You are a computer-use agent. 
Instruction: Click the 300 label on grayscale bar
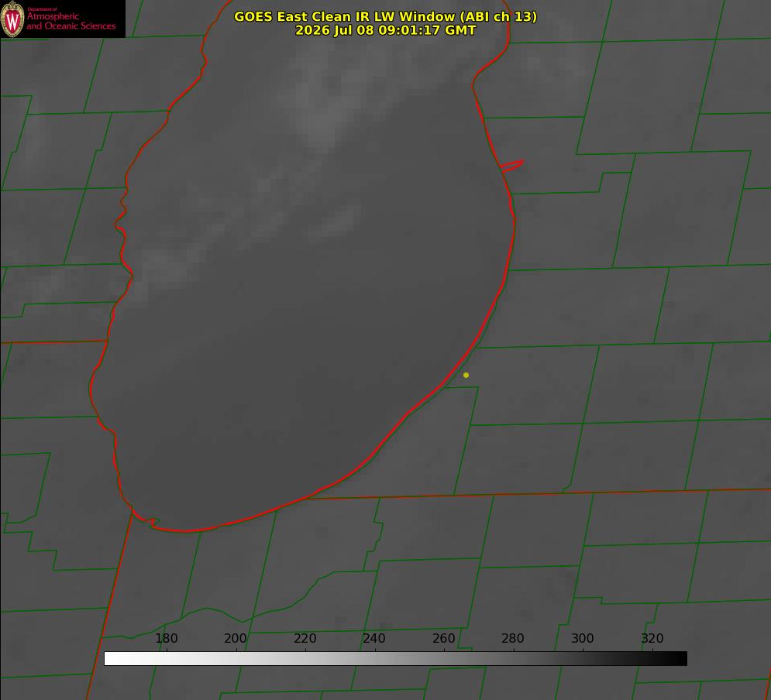[x=583, y=638]
